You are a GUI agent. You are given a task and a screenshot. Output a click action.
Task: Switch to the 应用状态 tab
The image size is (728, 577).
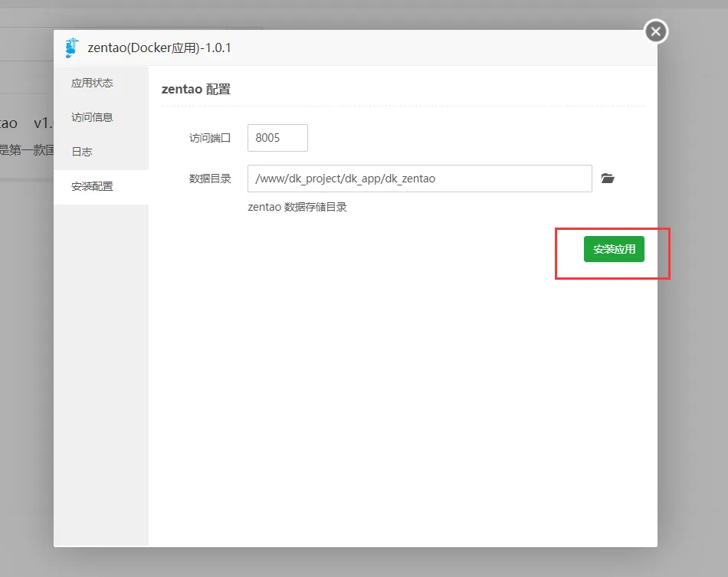pyautogui.click(x=101, y=83)
